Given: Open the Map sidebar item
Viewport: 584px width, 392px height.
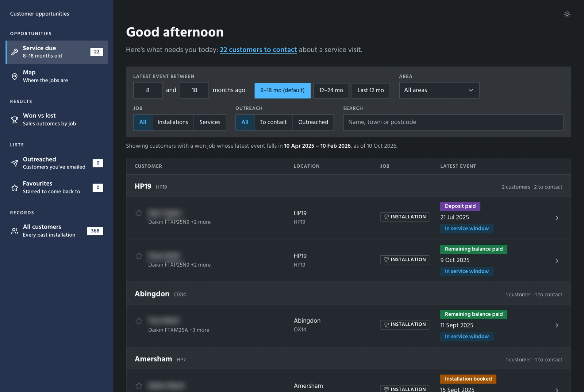Looking at the screenshot, I should [57, 76].
